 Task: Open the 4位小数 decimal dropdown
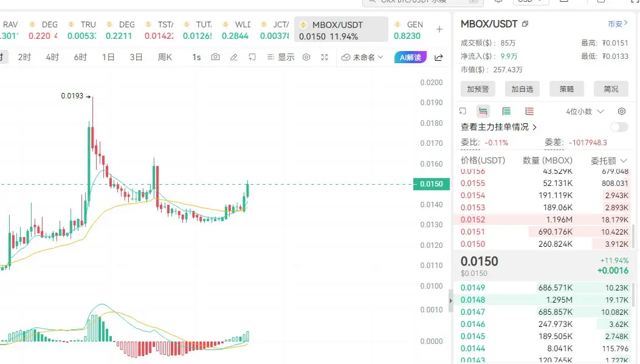585,111
